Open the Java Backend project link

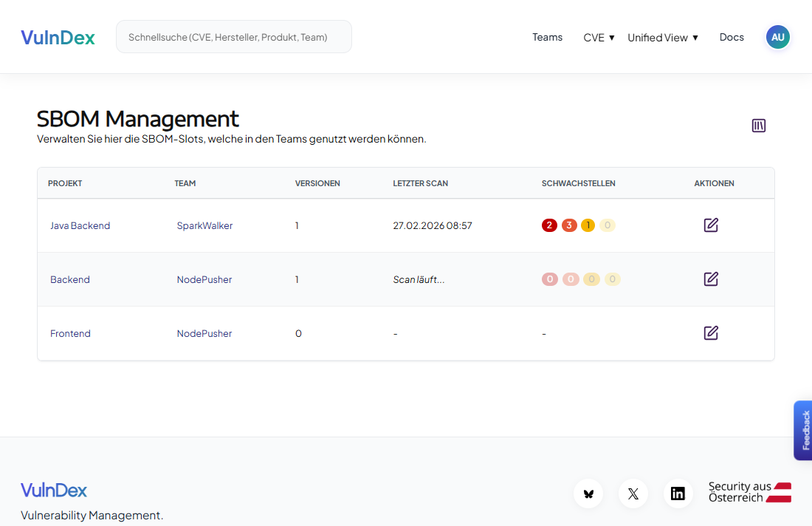(x=80, y=226)
